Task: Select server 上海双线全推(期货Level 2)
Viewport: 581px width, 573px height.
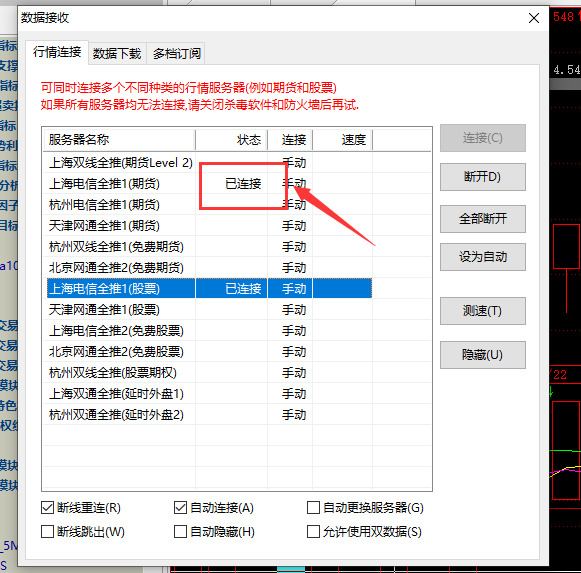Action: 121,163
